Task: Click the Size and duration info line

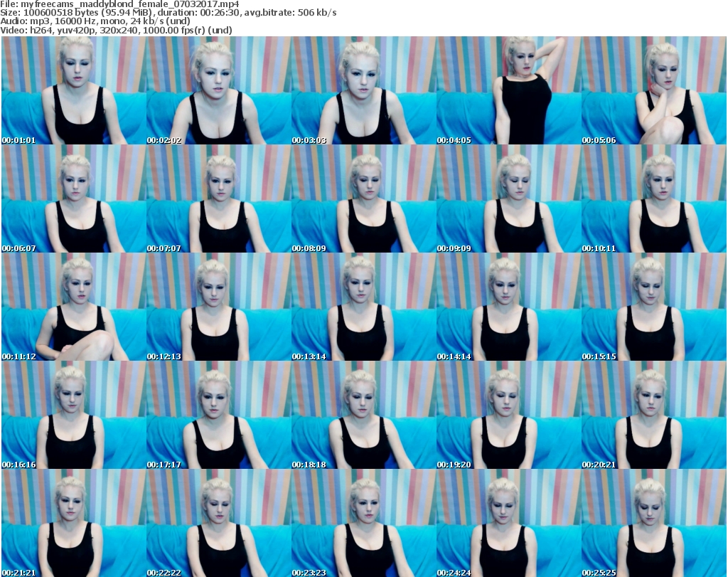Action: 168,13
